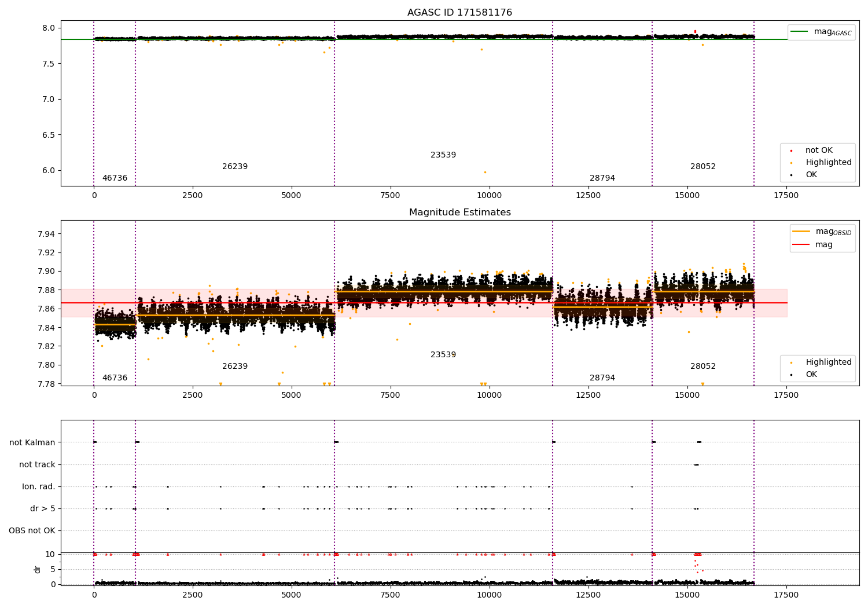Click the 10000 x-axis tick of the top plot

tap(490, 196)
